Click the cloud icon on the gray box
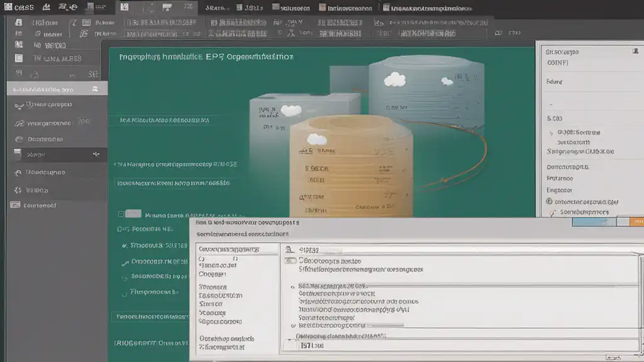The image size is (644, 362). (291, 111)
